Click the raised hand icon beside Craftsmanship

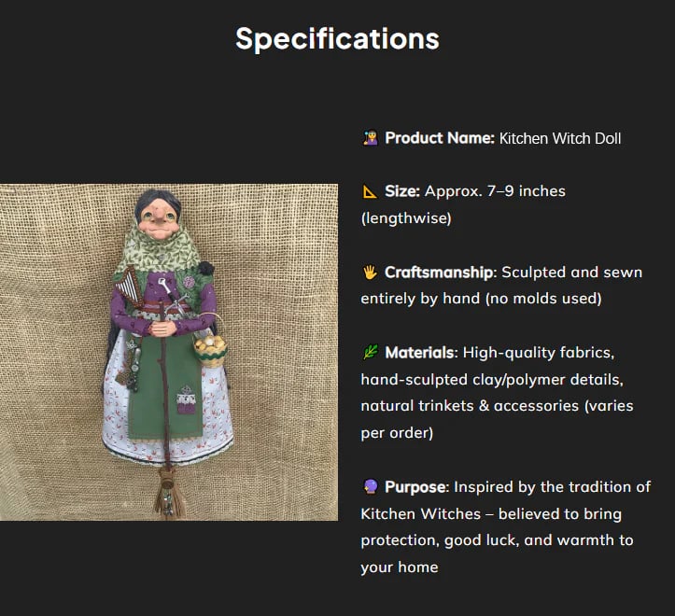[x=370, y=273]
